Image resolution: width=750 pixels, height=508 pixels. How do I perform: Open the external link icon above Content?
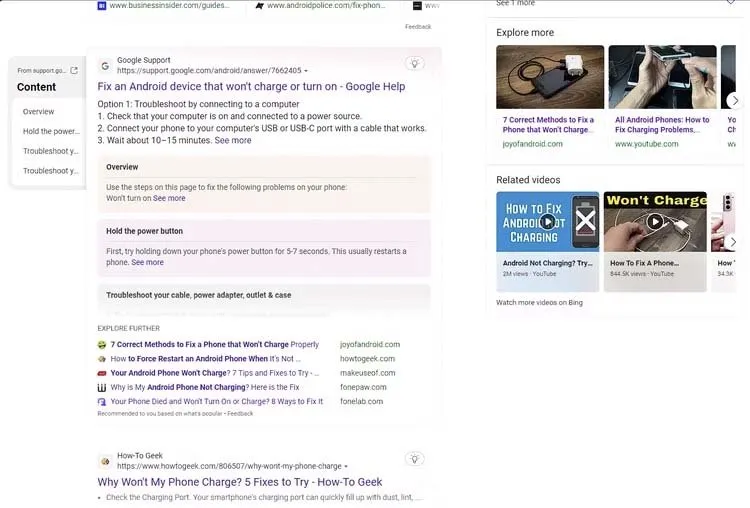[x=73, y=70]
